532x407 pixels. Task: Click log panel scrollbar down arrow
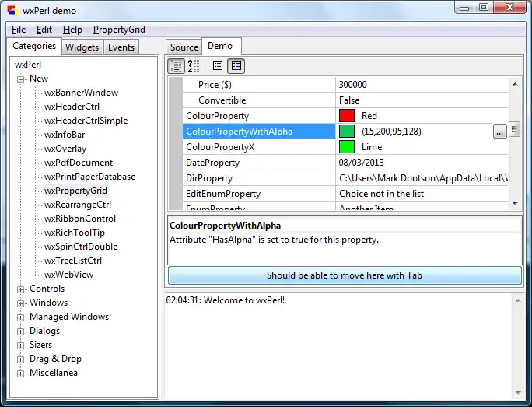click(518, 393)
